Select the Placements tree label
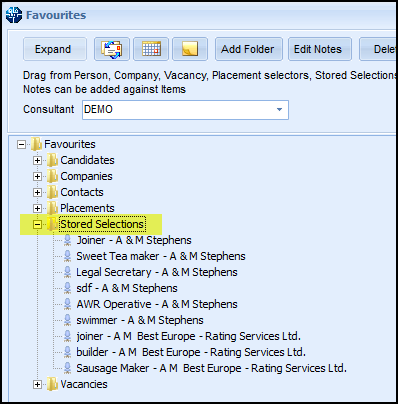The image size is (398, 404). tap(87, 208)
